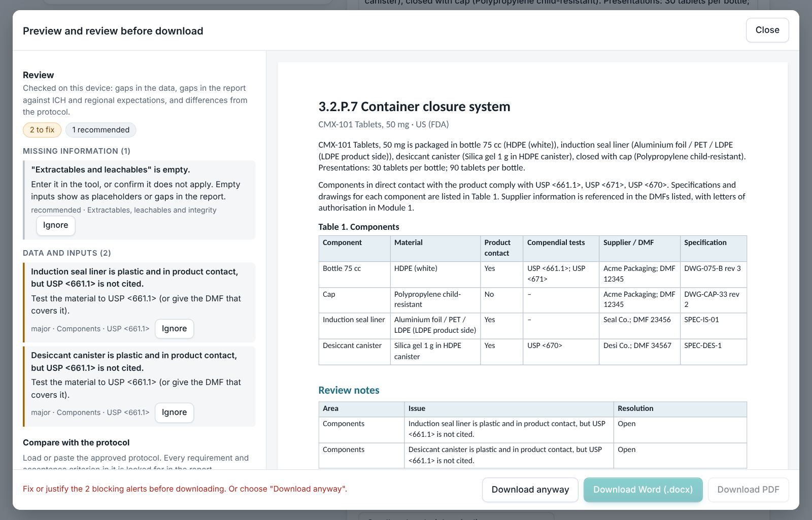This screenshot has height=520, width=812.
Task: Click the Supplier / DMF column header
Action: point(639,249)
